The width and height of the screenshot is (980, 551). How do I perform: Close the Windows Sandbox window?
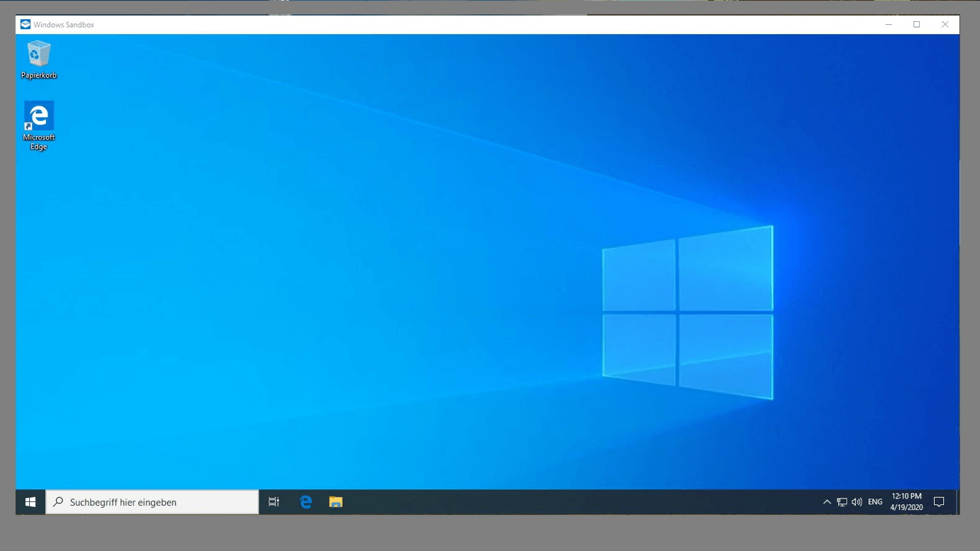[x=945, y=24]
